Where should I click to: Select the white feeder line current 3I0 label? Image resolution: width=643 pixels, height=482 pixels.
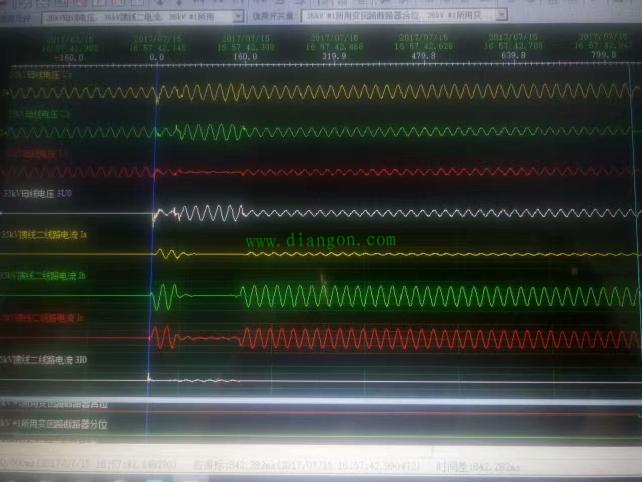(46, 358)
